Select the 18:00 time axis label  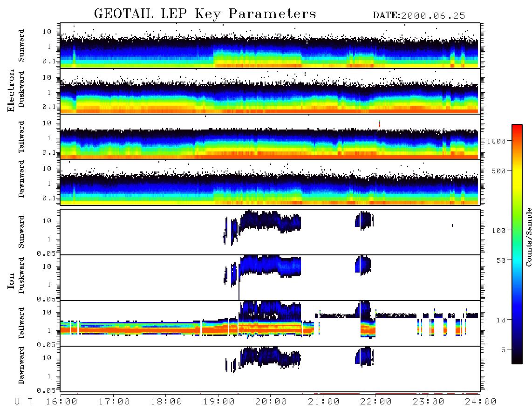pyautogui.click(x=167, y=402)
